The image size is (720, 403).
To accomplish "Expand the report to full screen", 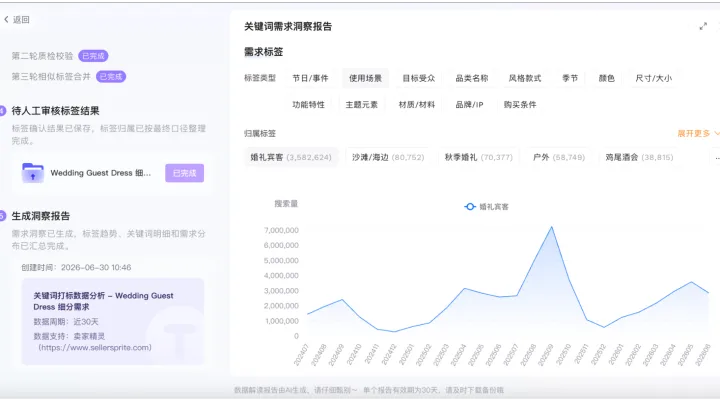I will tap(703, 27).
